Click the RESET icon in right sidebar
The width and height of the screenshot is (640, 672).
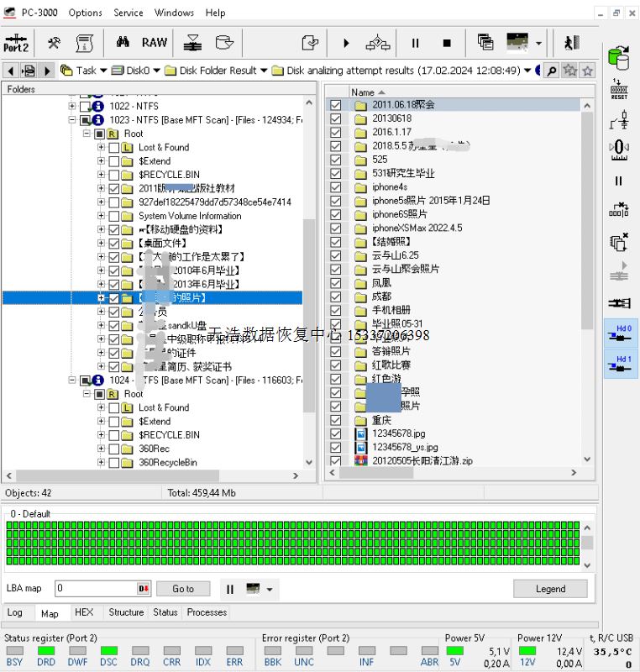pos(619,91)
